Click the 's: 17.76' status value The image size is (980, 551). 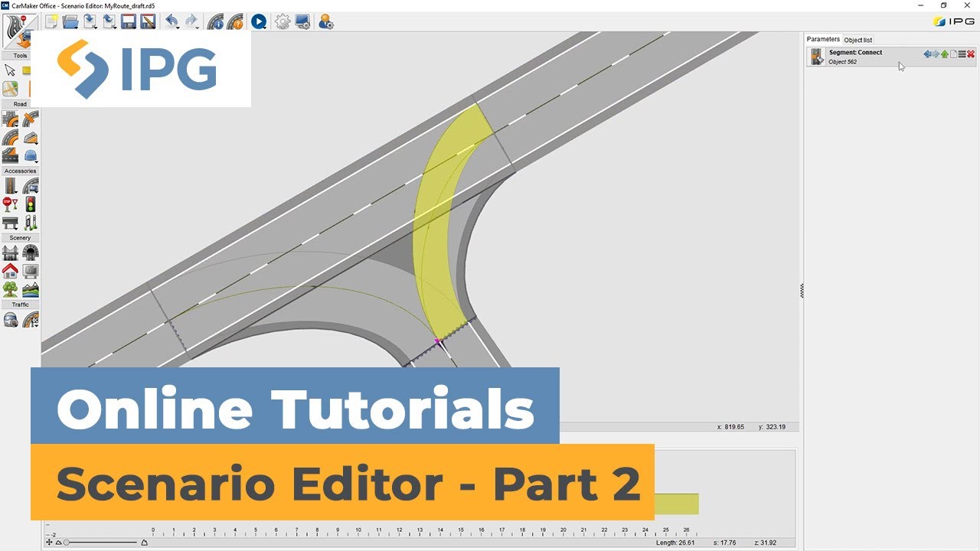point(725,543)
